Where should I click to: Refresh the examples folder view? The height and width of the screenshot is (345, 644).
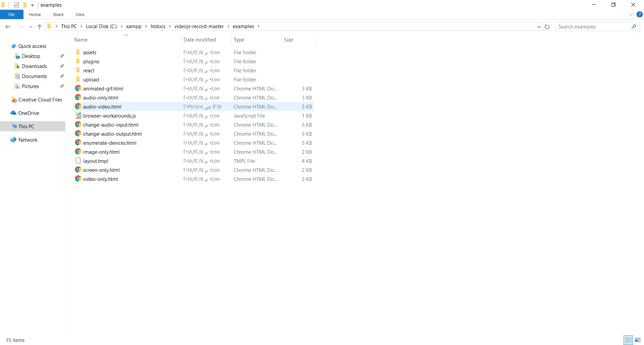coord(547,26)
